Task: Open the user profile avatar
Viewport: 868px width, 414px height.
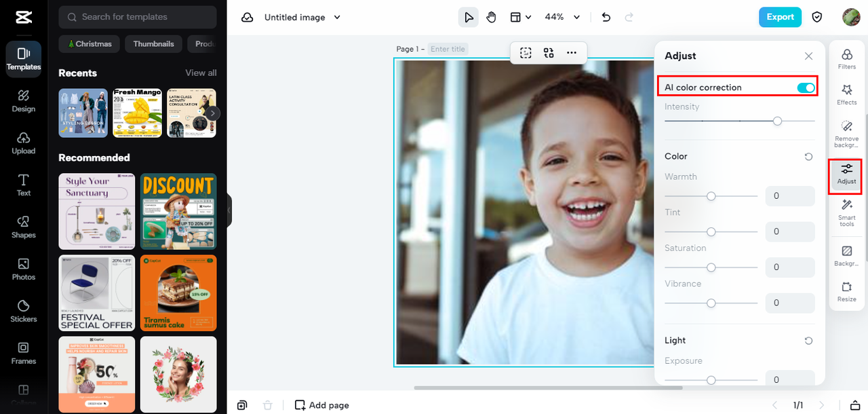Action: (x=851, y=17)
